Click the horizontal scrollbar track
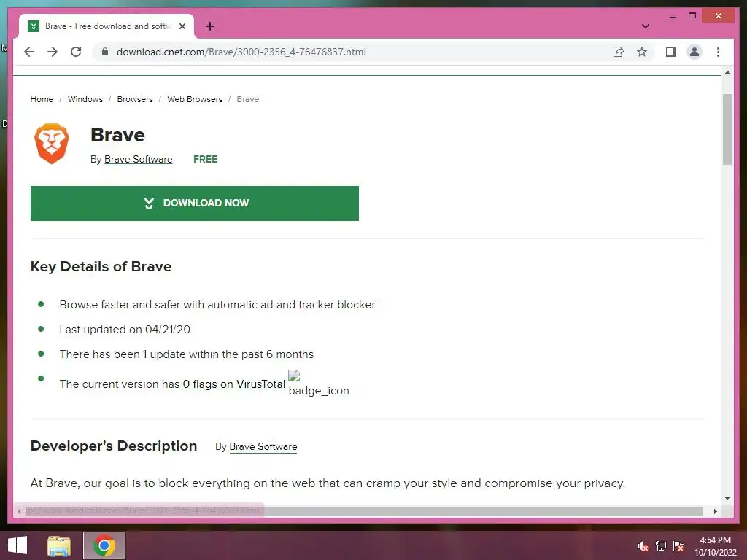The image size is (747, 560). 365,511
